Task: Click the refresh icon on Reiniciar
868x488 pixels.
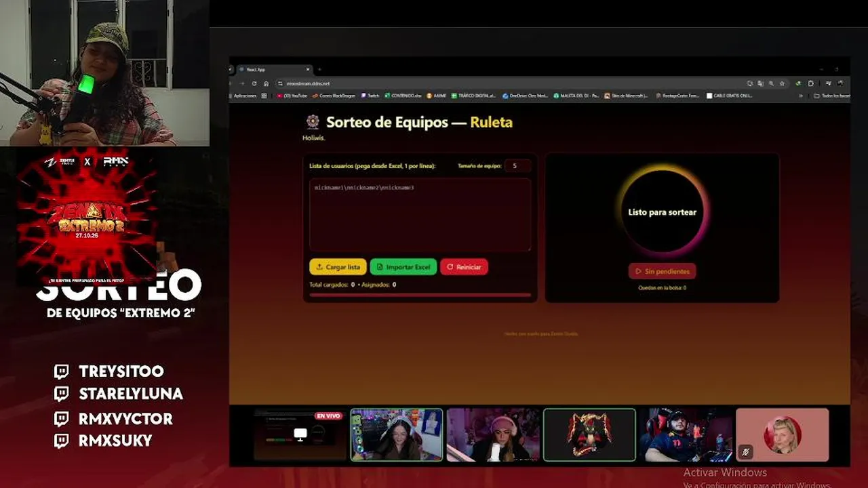Action: pos(450,267)
